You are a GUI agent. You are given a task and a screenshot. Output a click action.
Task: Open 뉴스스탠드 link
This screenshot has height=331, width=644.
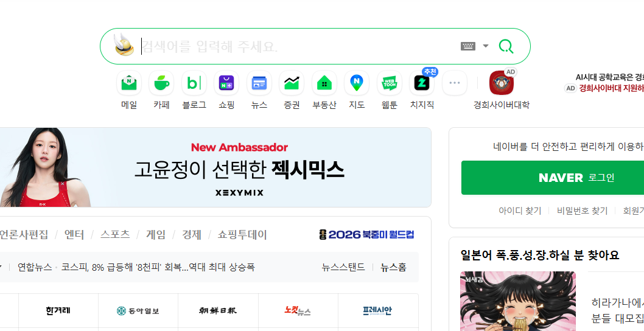click(x=343, y=267)
